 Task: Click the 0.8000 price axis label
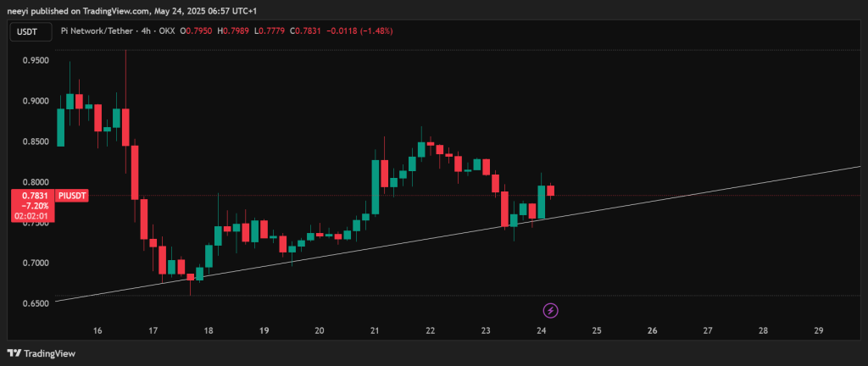pyautogui.click(x=36, y=182)
